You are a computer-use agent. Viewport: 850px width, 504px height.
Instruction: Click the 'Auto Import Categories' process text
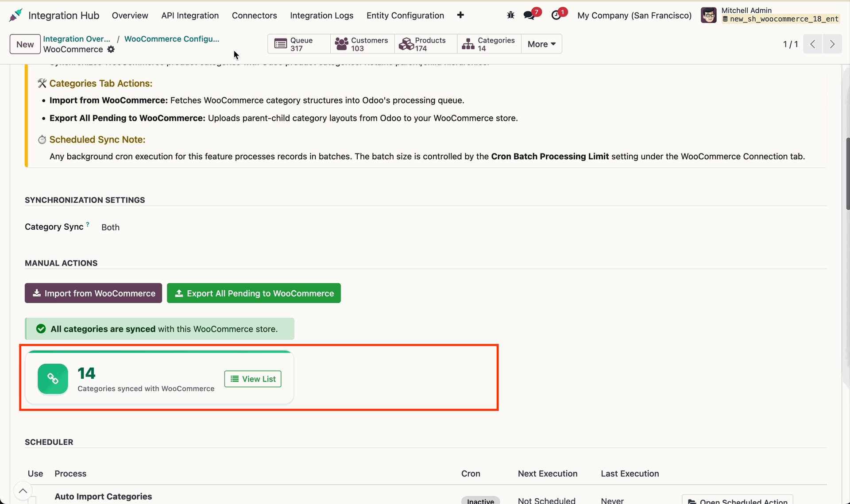[103, 496]
